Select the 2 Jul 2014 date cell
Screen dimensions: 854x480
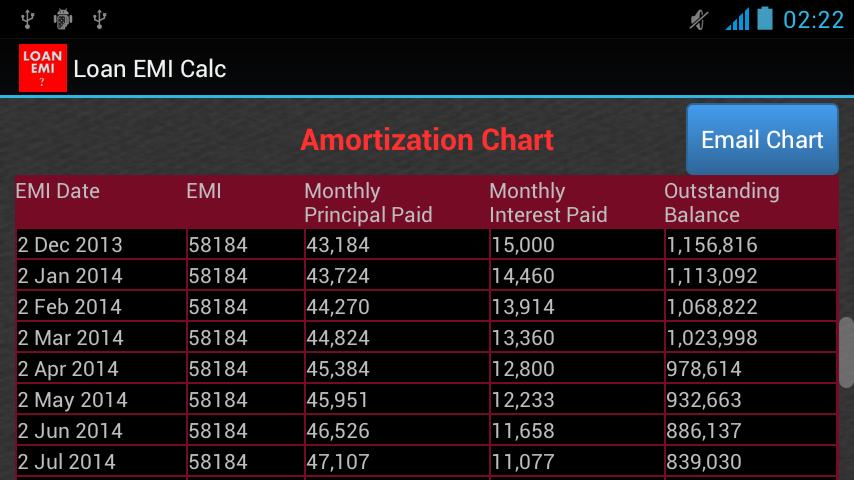pyautogui.click(x=67, y=462)
